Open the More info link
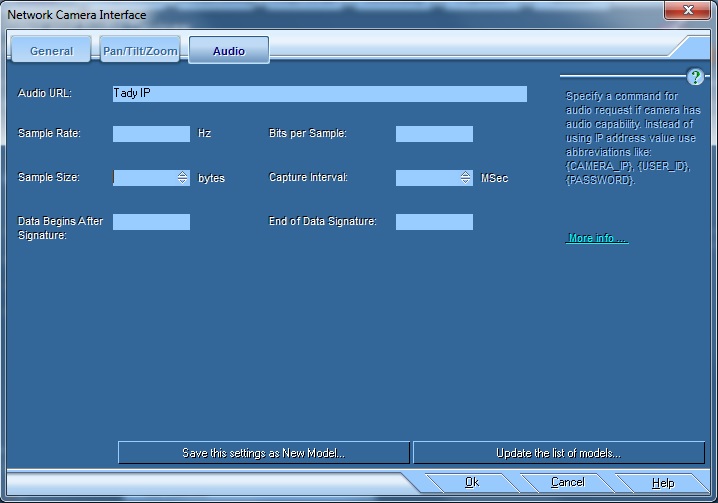 [x=597, y=238]
